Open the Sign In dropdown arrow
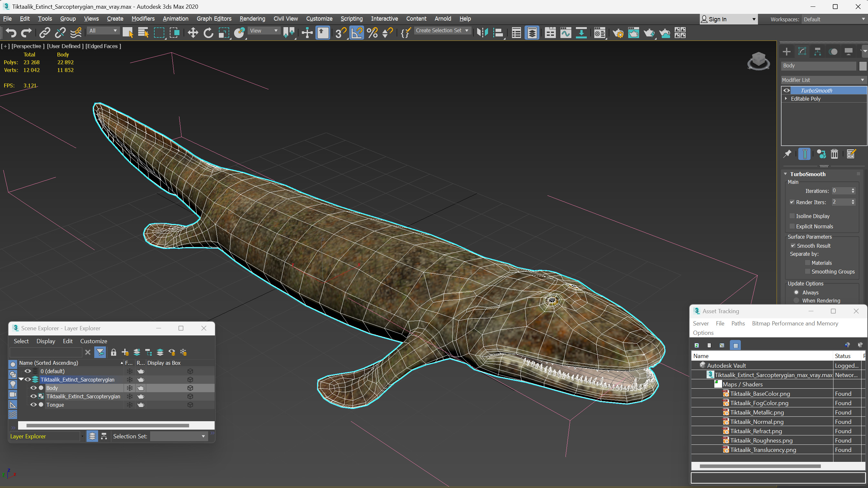The image size is (868, 488). 753,19
